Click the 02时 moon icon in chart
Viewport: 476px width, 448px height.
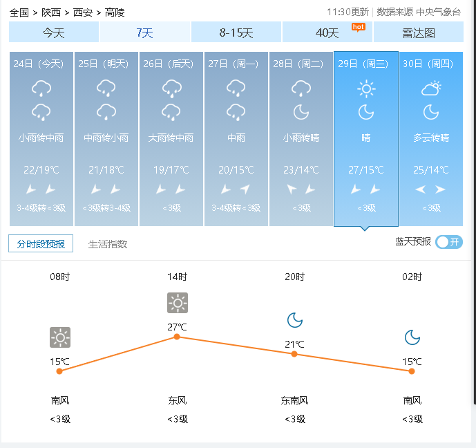412,337
